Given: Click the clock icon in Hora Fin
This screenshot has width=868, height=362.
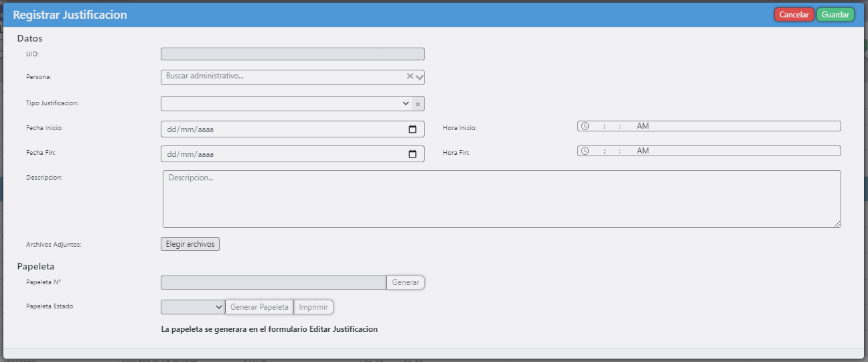Looking at the screenshot, I should click(x=585, y=151).
